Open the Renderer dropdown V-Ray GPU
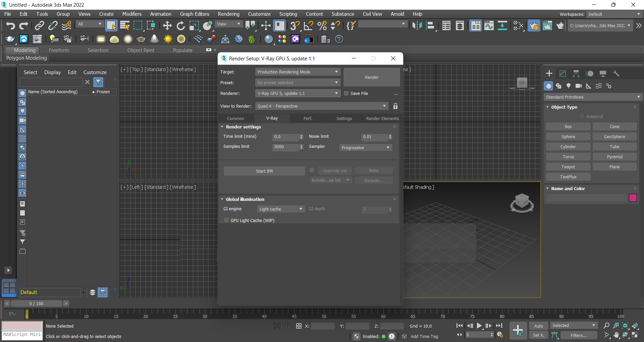This screenshot has height=342, width=644. pos(298,94)
